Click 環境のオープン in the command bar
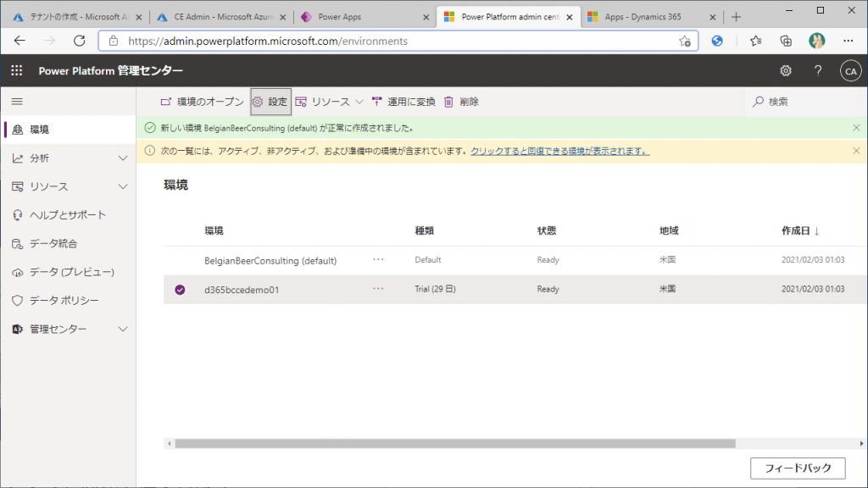This screenshot has width=868, height=488. (202, 102)
